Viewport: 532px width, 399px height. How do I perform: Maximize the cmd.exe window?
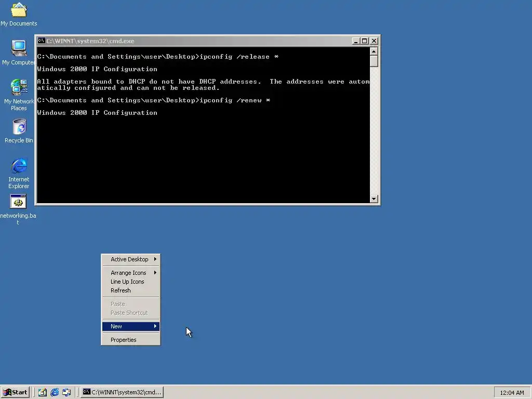[364, 41]
